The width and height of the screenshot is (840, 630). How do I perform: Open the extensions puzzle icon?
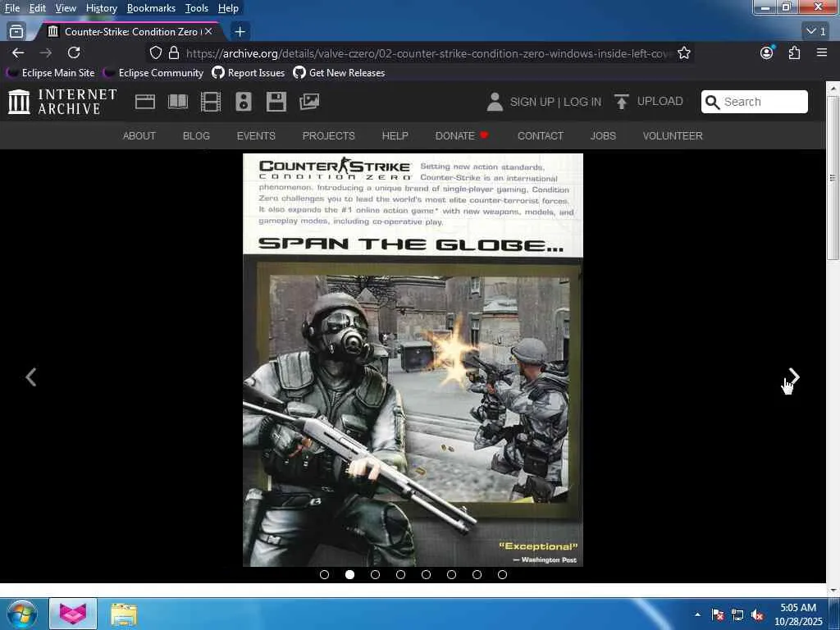794,53
